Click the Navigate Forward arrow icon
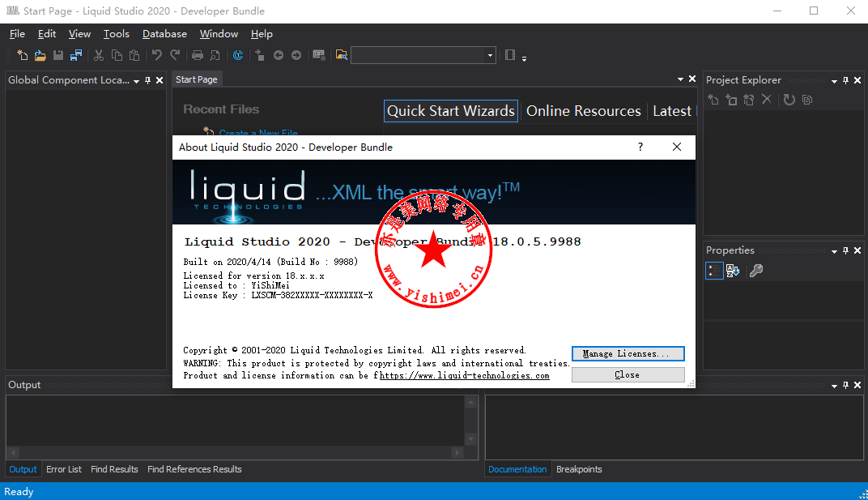 296,55
